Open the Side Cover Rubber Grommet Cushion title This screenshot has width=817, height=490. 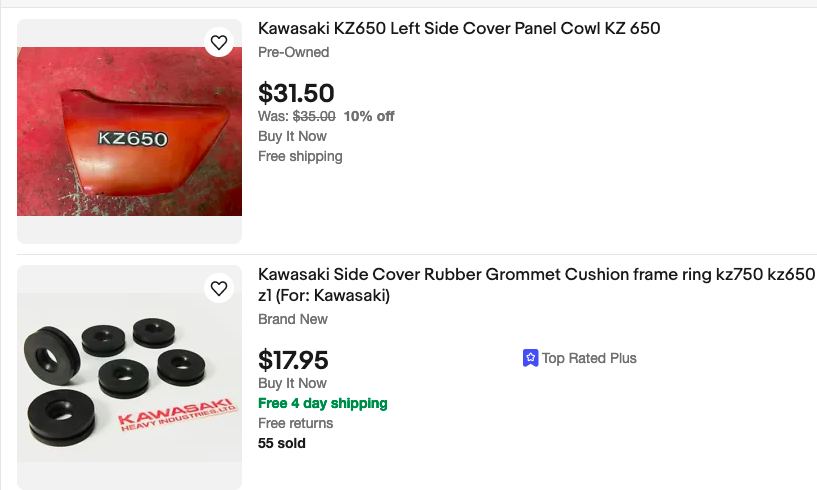tap(536, 275)
